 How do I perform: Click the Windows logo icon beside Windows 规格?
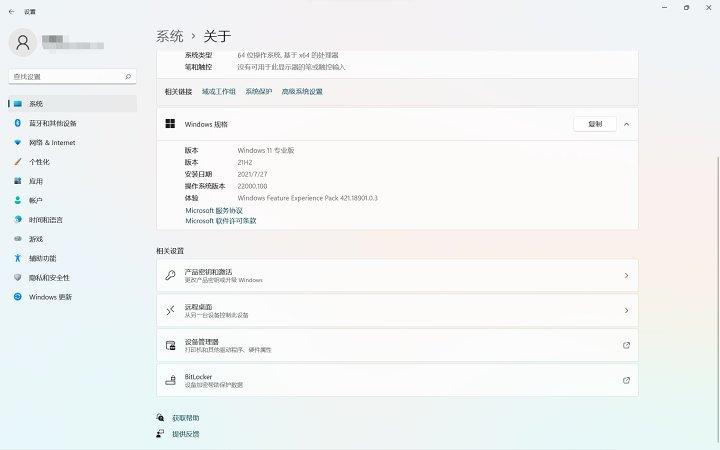click(170, 124)
